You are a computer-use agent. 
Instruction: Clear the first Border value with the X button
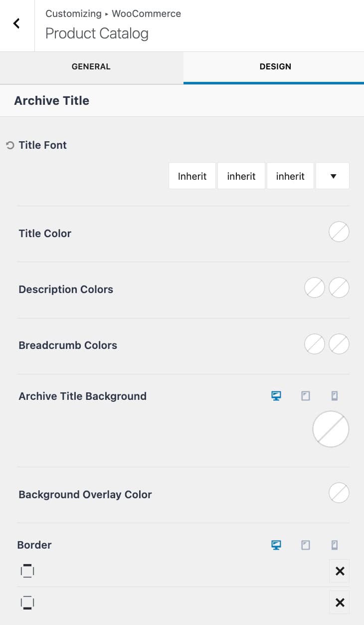click(x=339, y=571)
